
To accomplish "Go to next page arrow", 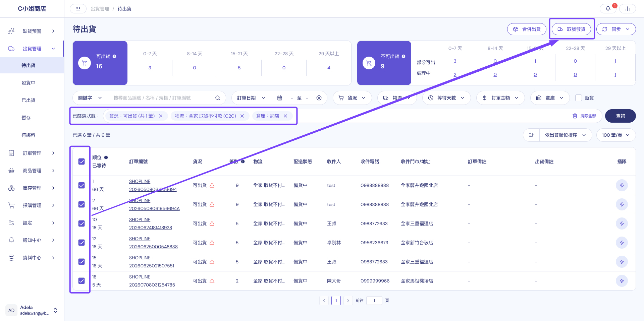I will click(348, 301).
